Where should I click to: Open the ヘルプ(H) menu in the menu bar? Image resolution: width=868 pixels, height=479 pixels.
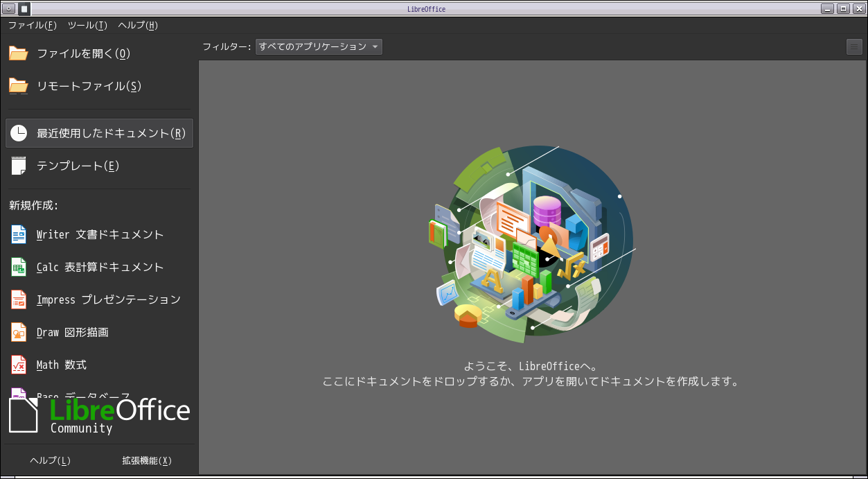point(138,26)
